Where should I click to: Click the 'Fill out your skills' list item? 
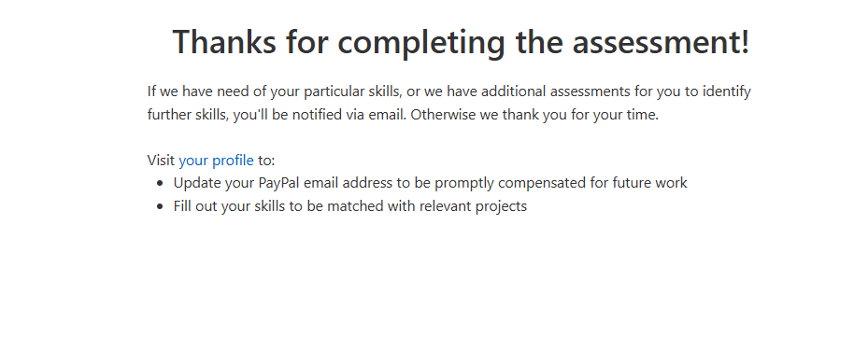click(349, 206)
